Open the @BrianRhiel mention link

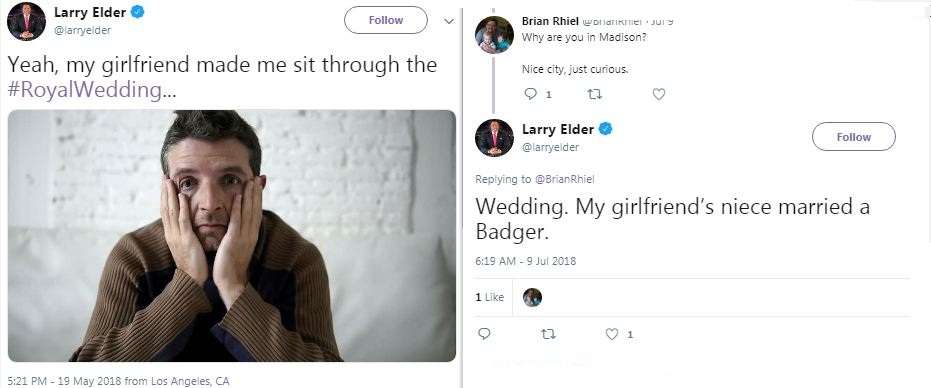coord(565,179)
